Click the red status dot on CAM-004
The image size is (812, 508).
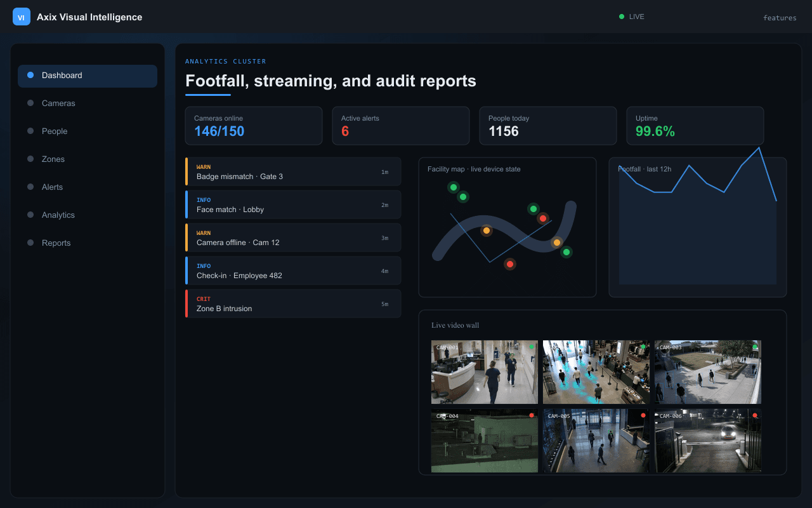pos(532,415)
